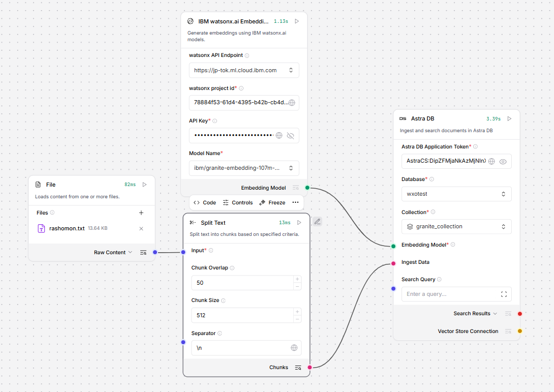Viewport: 554px width, 392px height.
Task: Open info tooltip for Files
Action: pos(52,213)
